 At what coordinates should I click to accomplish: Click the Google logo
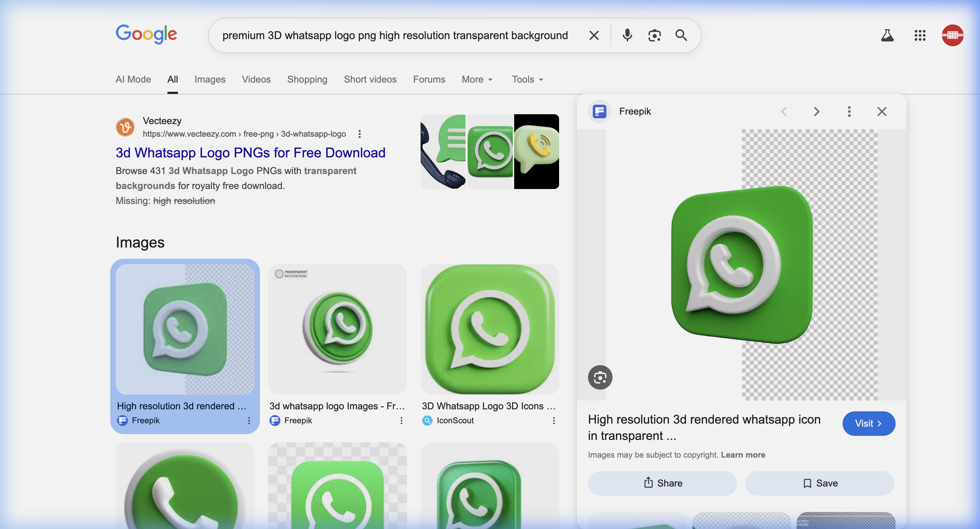146,34
